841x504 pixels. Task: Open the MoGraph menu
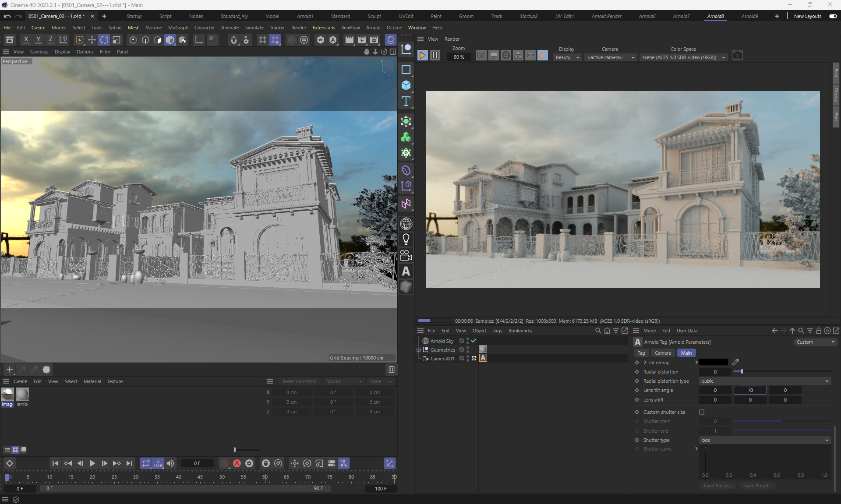(178, 28)
